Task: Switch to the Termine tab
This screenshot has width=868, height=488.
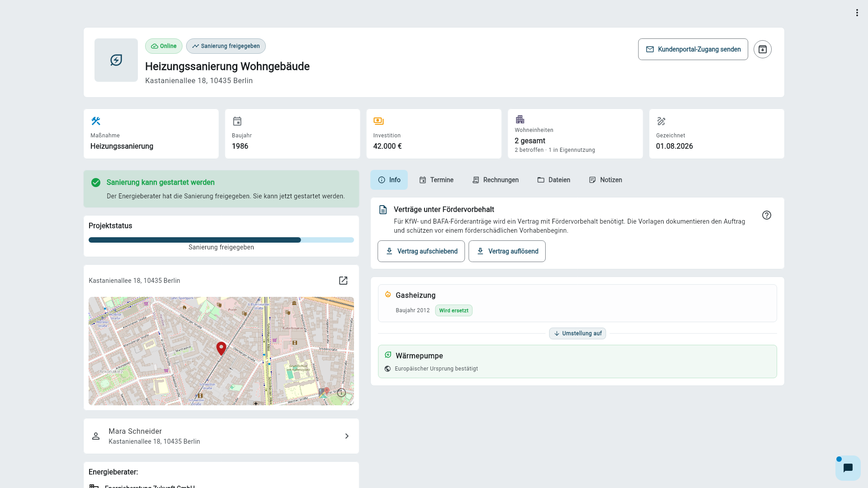Action: [x=436, y=180]
